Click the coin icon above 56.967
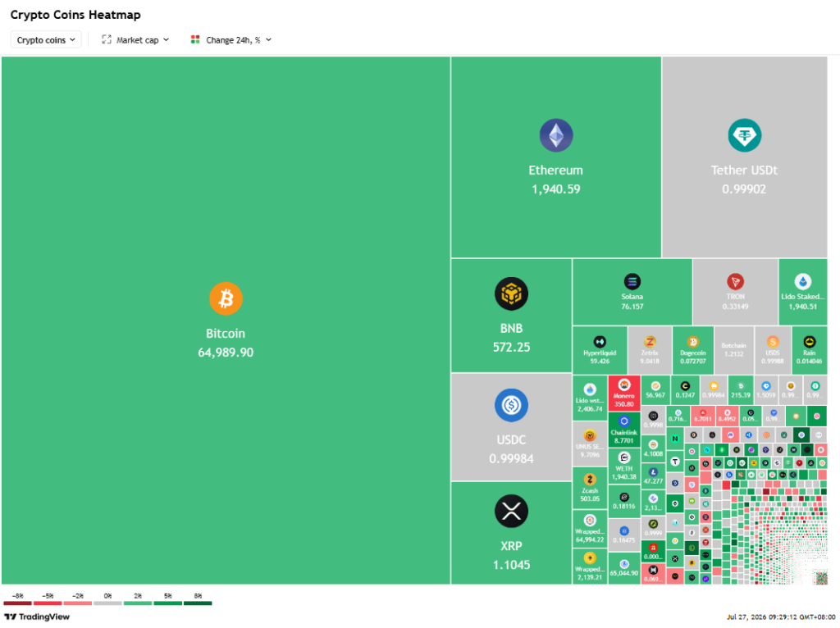The image size is (840, 628). click(655, 386)
